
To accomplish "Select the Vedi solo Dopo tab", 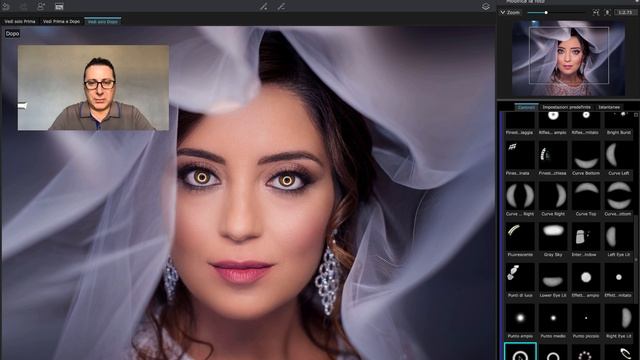I will coord(103,21).
